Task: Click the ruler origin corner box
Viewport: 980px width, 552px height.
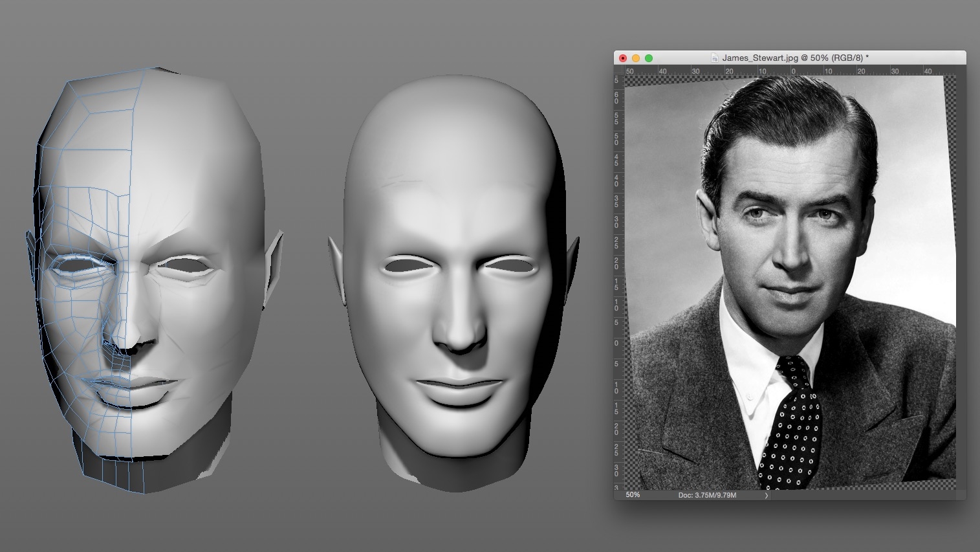Action: tap(618, 71)
